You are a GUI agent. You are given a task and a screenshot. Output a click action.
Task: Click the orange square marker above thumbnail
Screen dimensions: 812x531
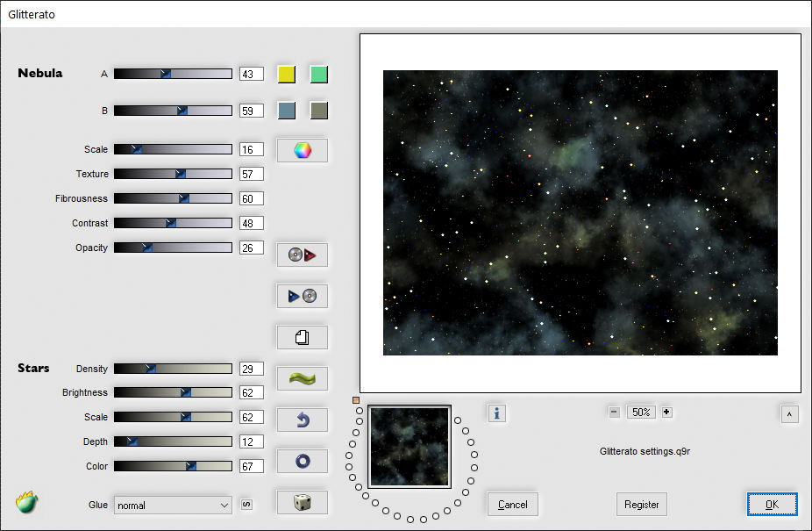tap(356, 400)
